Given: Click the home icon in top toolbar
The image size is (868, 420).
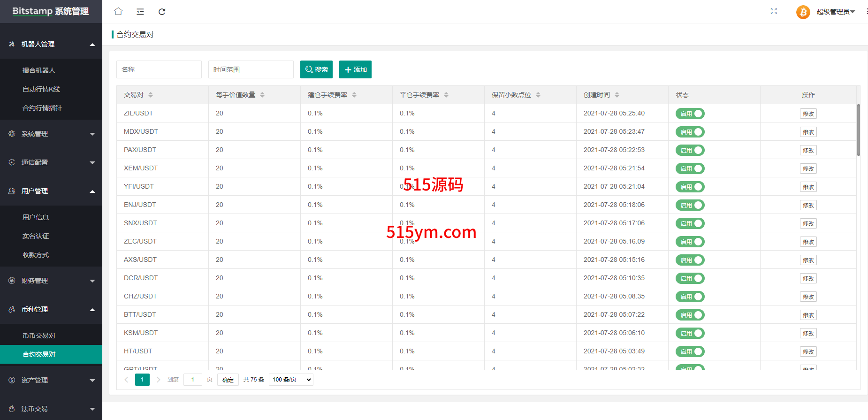Looking at the screenshot, I should pyautogui.click(x=118, y=12).
